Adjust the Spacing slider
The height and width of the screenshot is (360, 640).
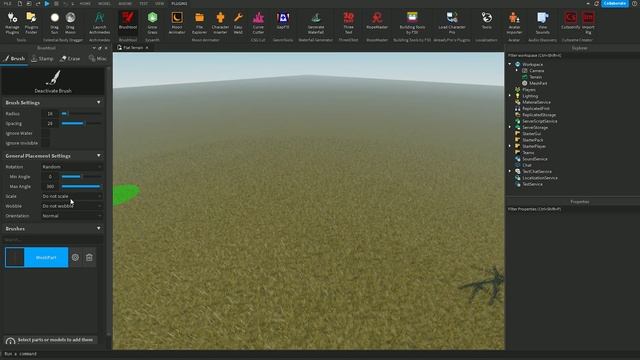[81, 124]
